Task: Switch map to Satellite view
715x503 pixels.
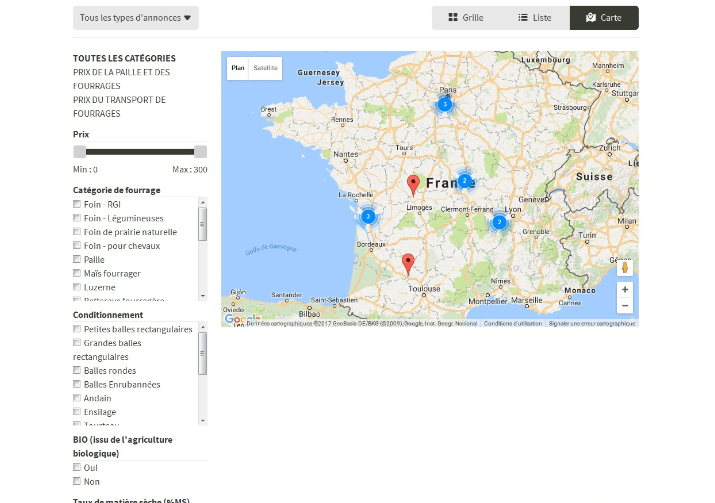Action: click(x=266, y=68)
